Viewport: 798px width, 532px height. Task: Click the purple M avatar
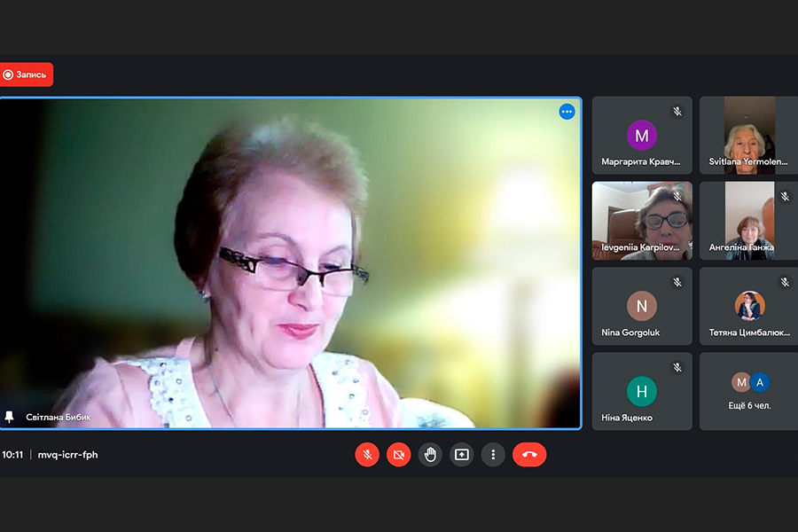point(642,136)
